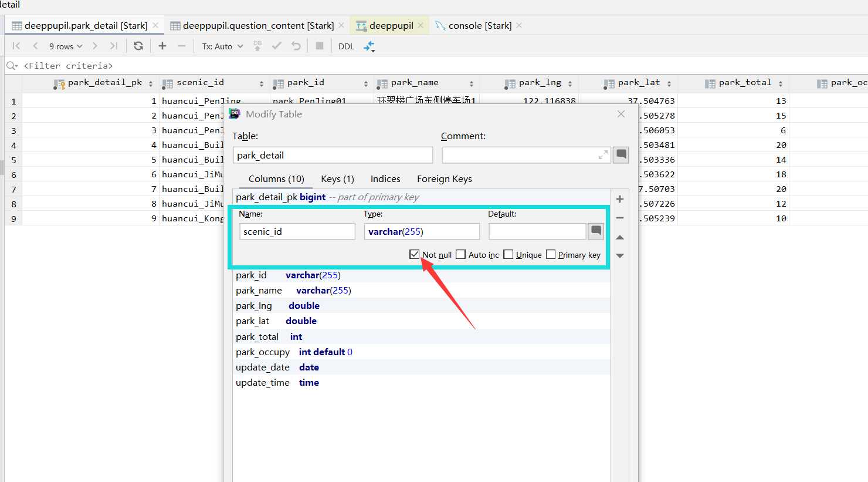Select the update_time time column row
868x482 pixels.
(421, 382)
